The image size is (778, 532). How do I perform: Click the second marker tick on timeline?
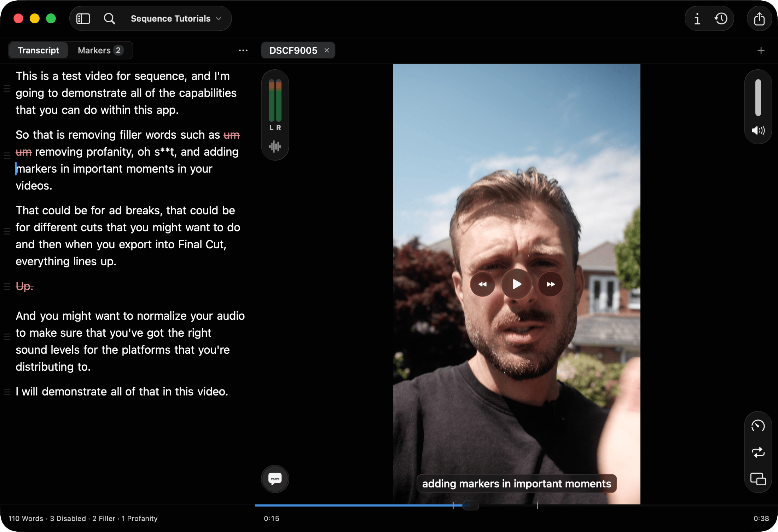[538, 505]
